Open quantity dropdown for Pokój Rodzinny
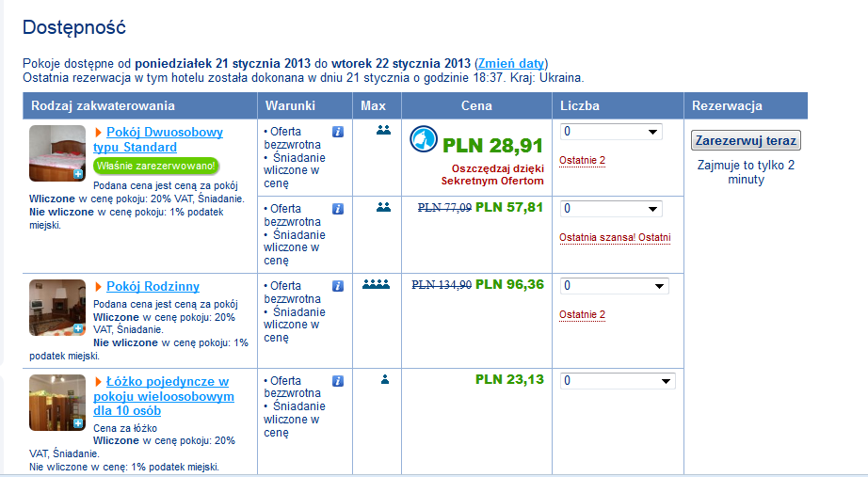The width and height of the screenshot is (868, 477). [615, 286]
